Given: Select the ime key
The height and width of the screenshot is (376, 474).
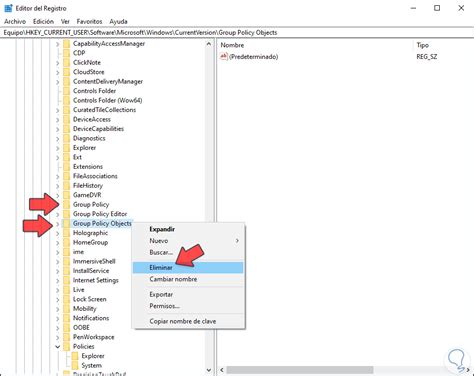Looking at the screenshot, I should (x=79, y=252).
